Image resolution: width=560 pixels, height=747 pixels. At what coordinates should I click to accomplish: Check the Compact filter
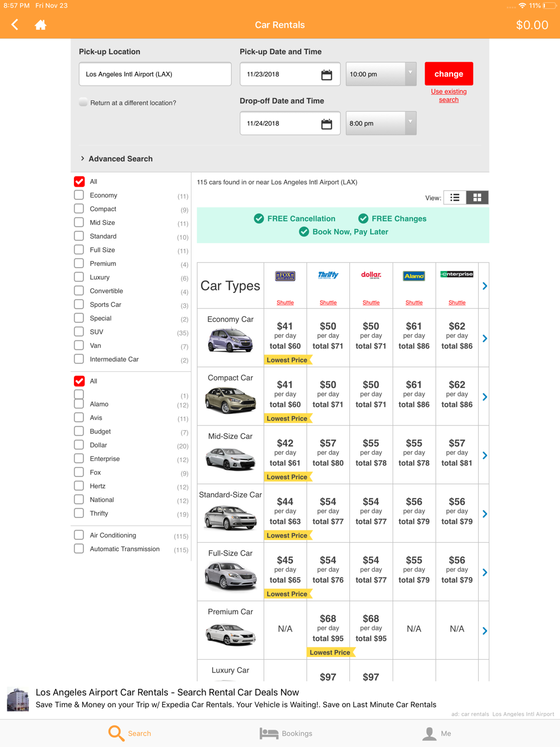pos(79,209)
